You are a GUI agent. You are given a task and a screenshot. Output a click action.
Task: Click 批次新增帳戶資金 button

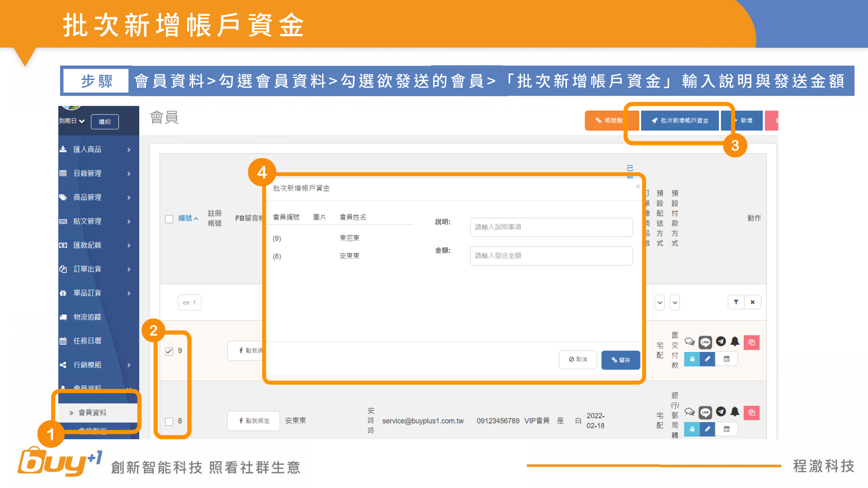coord(680,121)
